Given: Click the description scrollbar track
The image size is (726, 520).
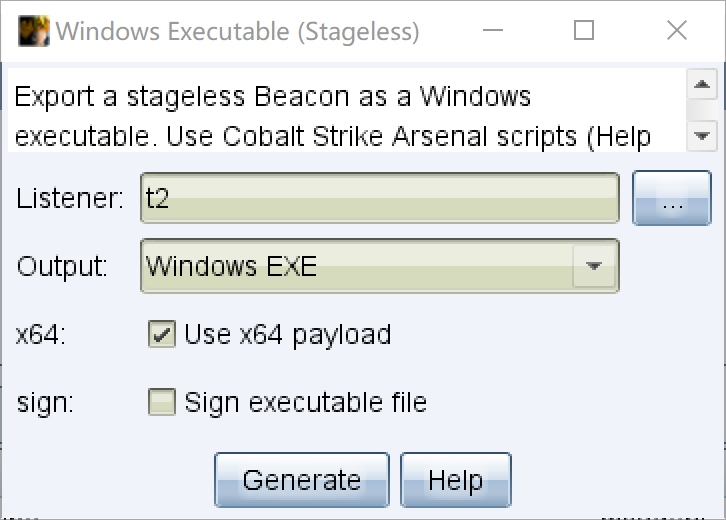Looking at the screenshot, I should coord(702,110).
